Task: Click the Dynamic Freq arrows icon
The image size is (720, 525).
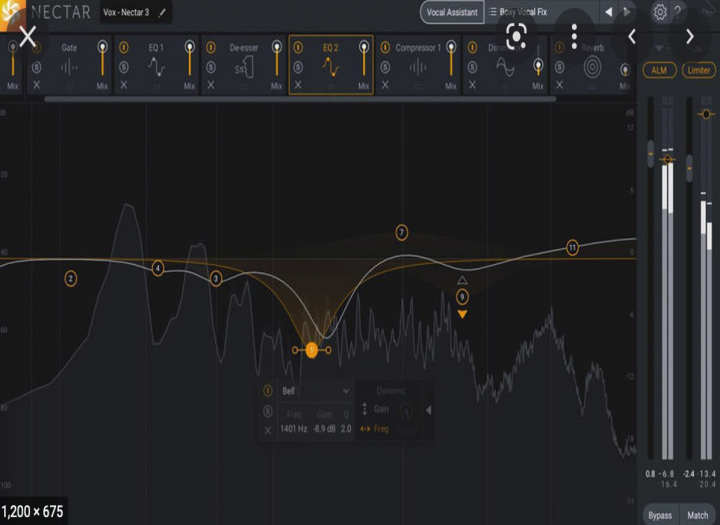Action: 365,429
